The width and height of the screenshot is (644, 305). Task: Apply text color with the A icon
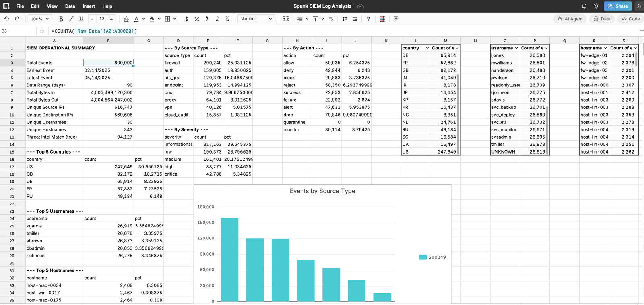[136, 19]
